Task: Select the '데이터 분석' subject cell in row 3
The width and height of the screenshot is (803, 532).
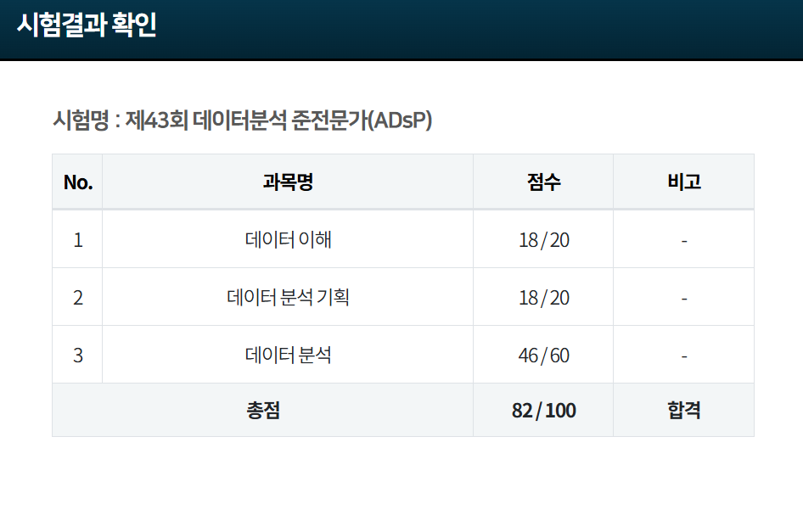Action: [x=288, y=355]
